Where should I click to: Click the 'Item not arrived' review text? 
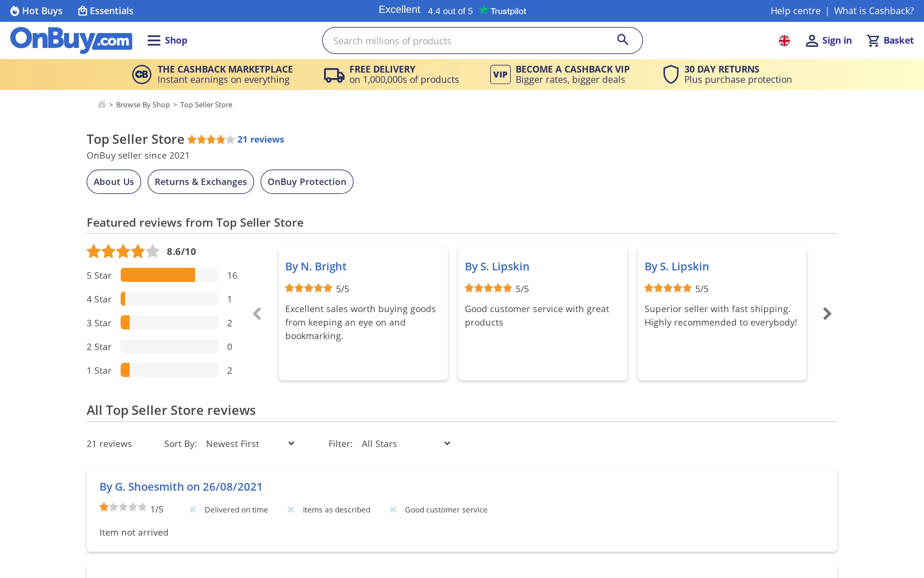[134, 532]
